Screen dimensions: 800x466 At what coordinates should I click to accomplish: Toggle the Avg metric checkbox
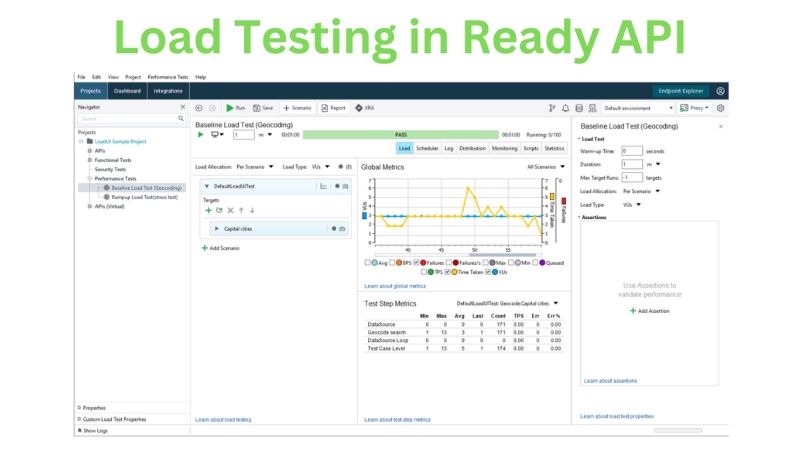pos(367,263)
